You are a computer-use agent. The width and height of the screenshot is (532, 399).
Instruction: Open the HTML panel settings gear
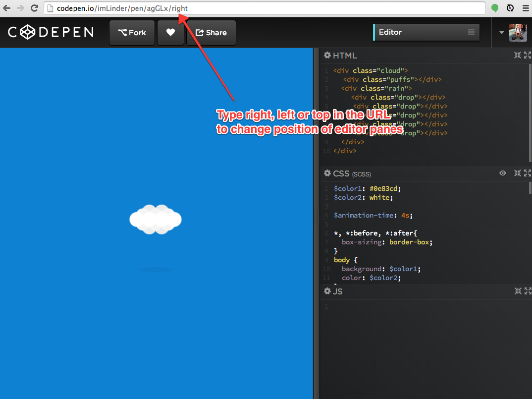point(327,56)
